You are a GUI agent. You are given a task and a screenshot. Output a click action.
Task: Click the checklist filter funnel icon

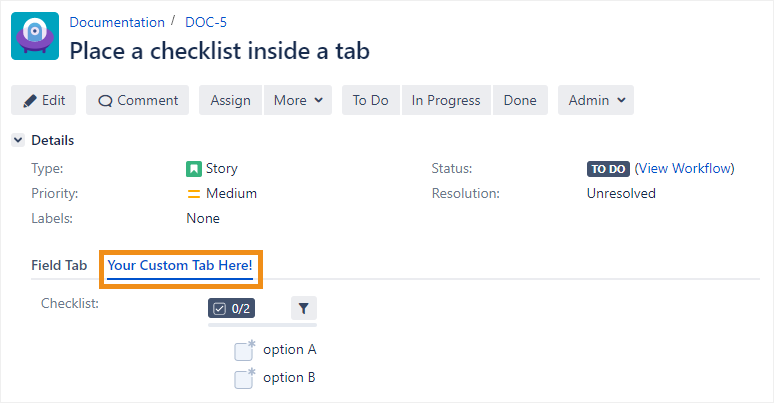tap(304, 309)
